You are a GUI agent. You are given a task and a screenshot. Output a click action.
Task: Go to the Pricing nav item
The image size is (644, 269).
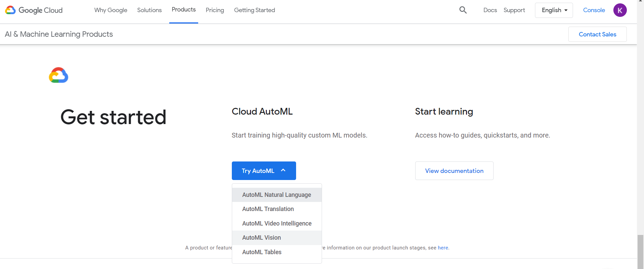(215, 10)
